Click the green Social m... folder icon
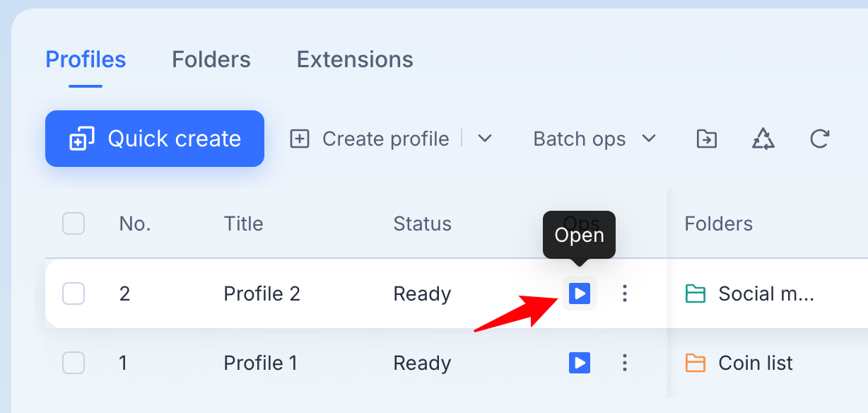The image size is (868, 413). [x=696, y=293]
